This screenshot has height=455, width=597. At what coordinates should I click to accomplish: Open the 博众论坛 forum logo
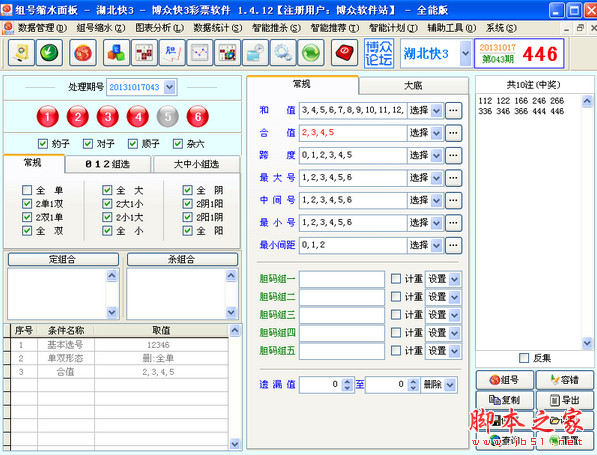(x=378, y=53)
